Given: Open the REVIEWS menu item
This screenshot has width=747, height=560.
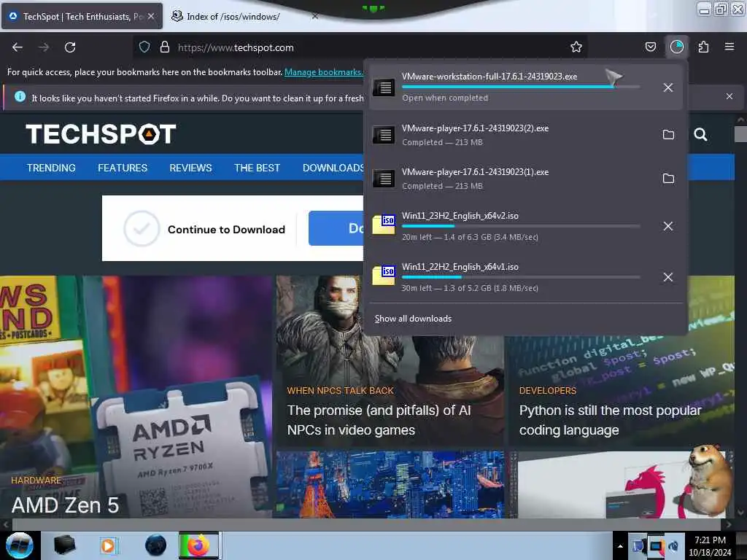Looking at the screenshot, I should [x=190, y=168].
